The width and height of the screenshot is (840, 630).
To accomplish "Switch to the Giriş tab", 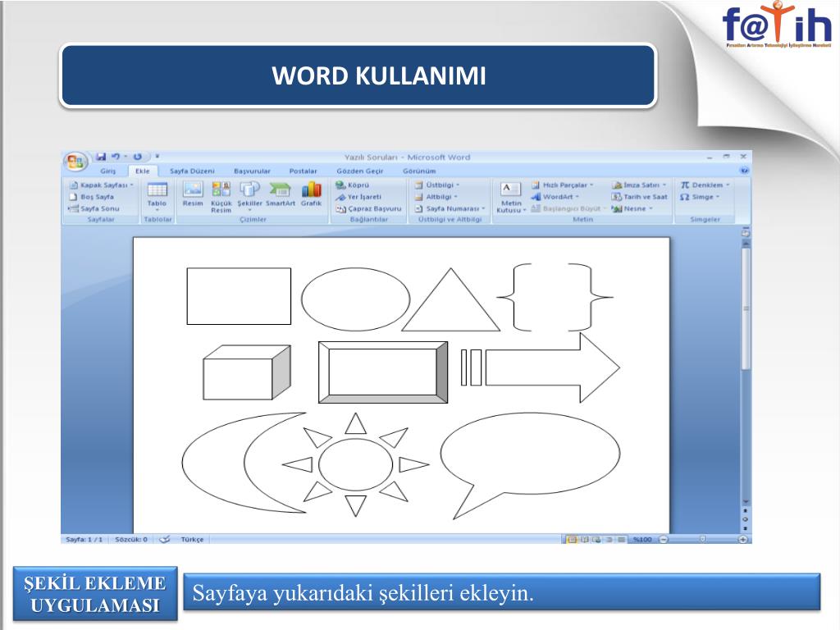I will tap(107, 171).
